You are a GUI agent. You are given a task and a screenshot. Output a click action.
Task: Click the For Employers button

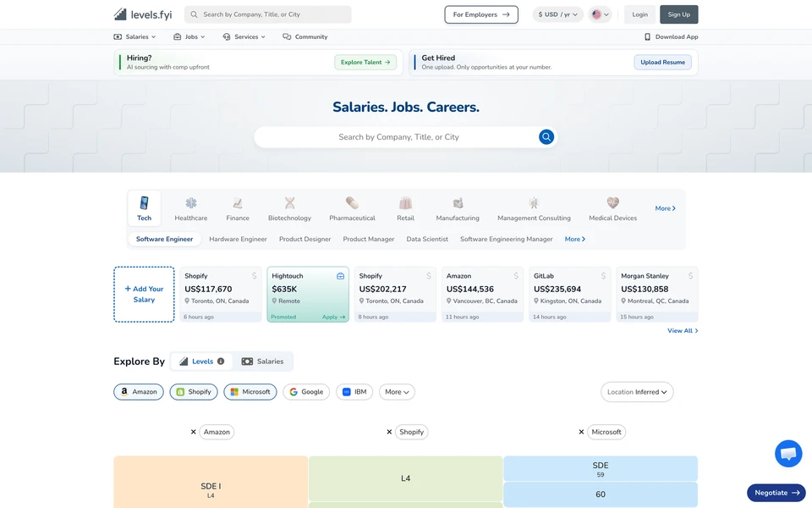click(x=481, y=14)
